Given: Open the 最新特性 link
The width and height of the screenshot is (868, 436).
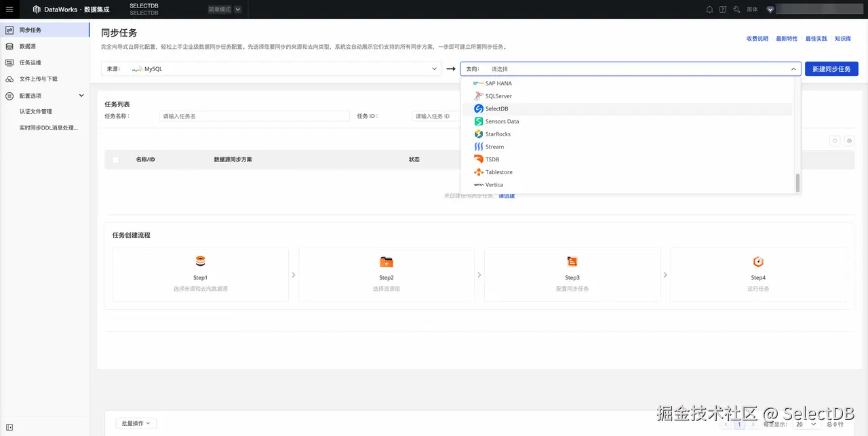Looking at the screenshot, I should [x=787, y=39].
